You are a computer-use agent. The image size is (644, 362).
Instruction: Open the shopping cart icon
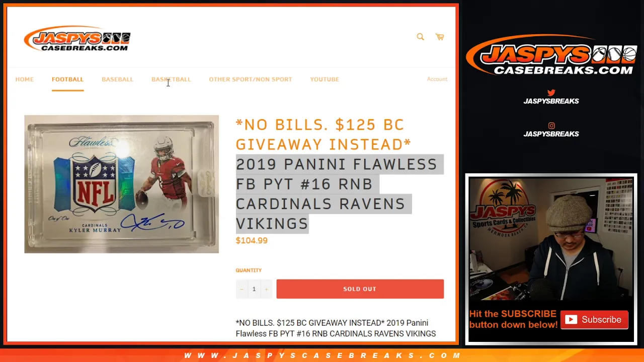[440, 37]
